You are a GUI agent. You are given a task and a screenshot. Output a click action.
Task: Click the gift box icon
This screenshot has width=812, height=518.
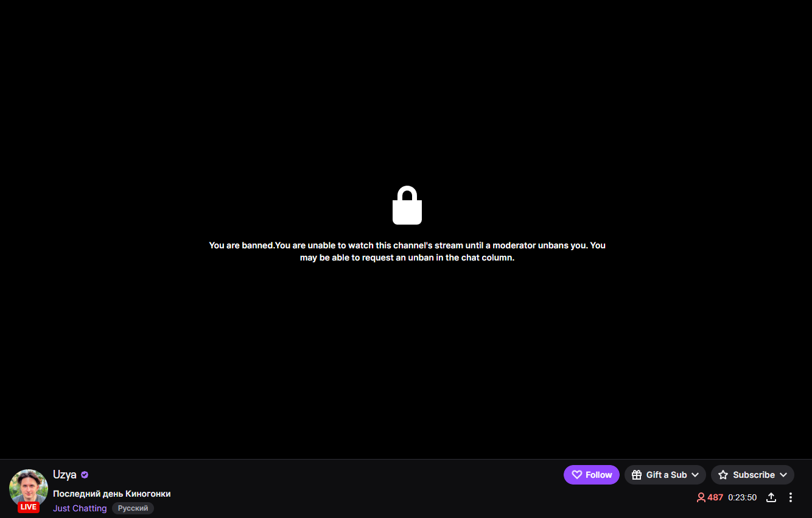coord(637,475)
